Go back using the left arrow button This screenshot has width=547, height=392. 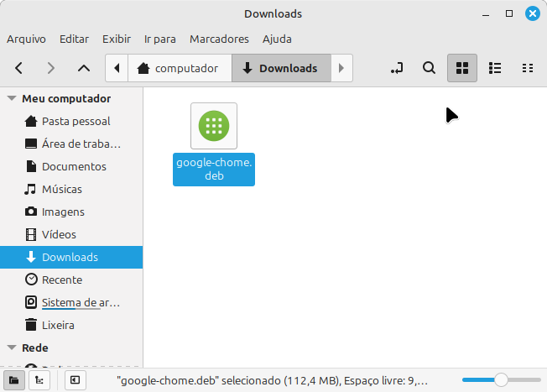point(19,68)
